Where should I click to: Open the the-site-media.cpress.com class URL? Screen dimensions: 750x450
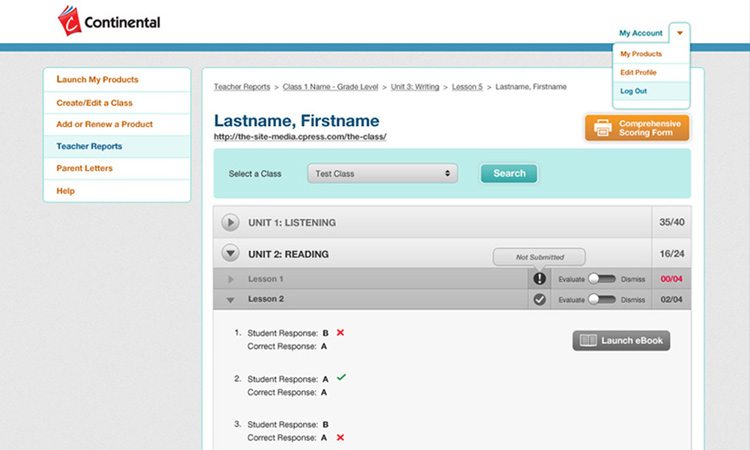(300, 136)
